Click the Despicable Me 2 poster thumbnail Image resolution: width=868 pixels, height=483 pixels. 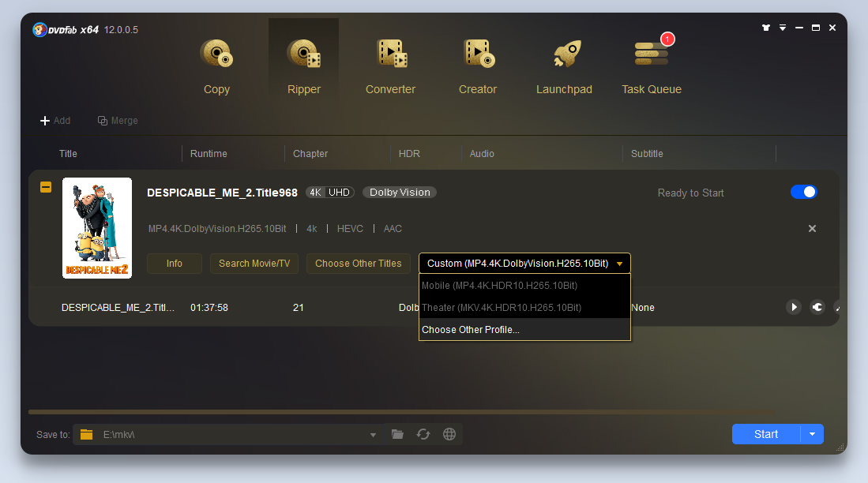[x=97, y=227]
